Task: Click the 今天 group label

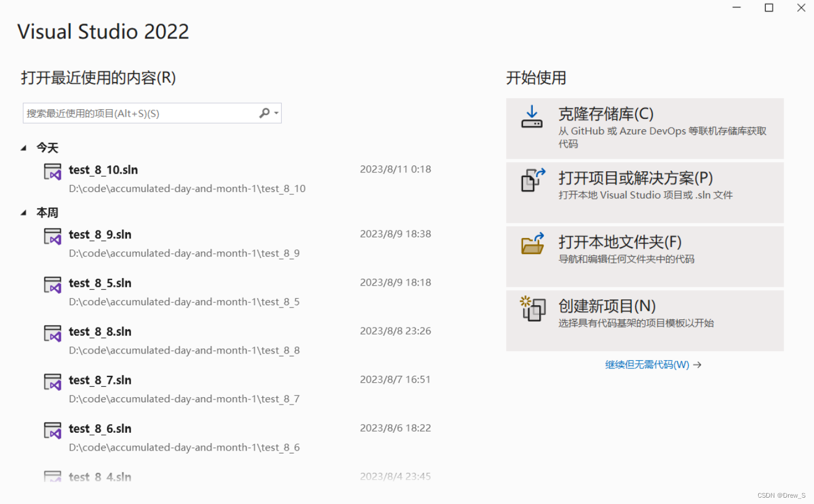Action: point(48,148)
